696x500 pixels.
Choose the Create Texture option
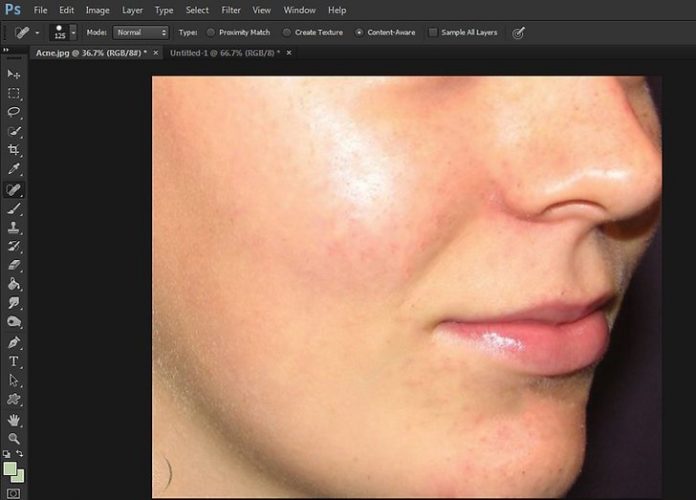[287, 32]
